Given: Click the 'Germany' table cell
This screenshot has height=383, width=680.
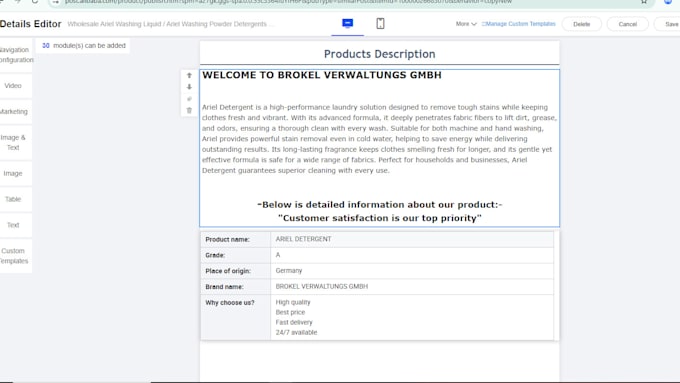Looking at the screenshot, I should click(x=412, y=271).
